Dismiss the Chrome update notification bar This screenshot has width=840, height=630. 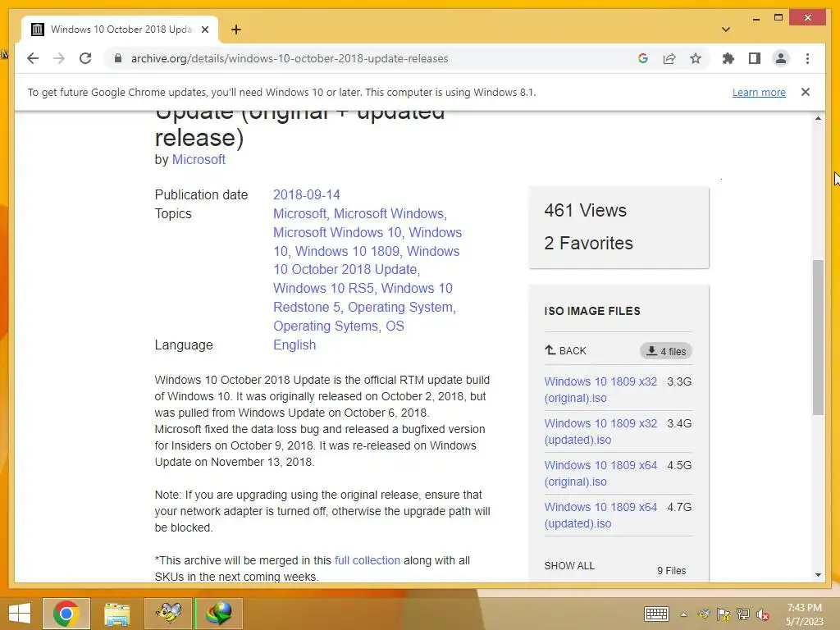[x=806, y=92]
